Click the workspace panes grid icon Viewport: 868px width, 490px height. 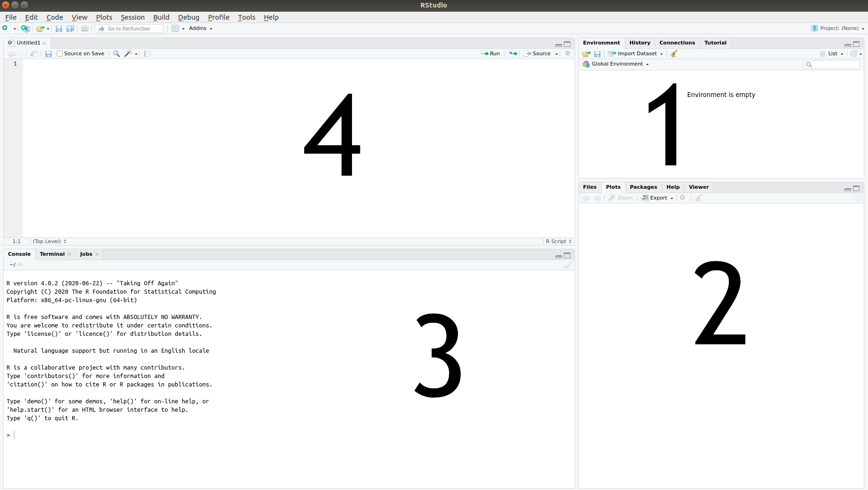pos(175,29)
